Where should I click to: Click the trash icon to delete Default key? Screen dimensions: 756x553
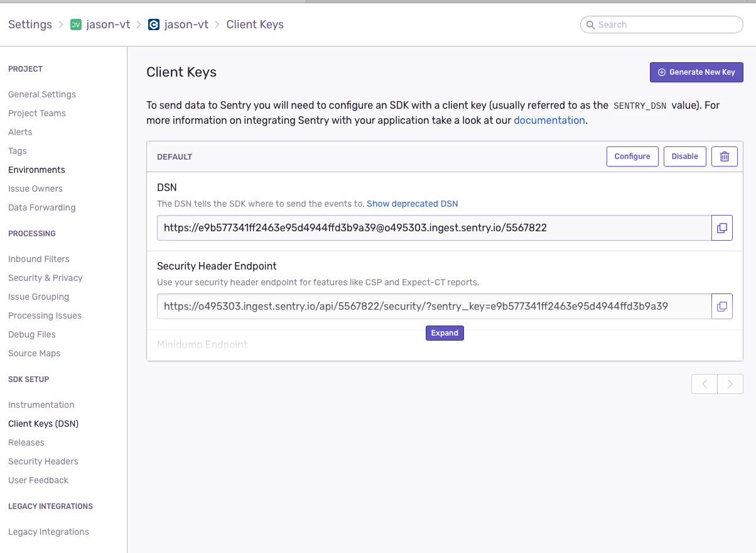724,156
